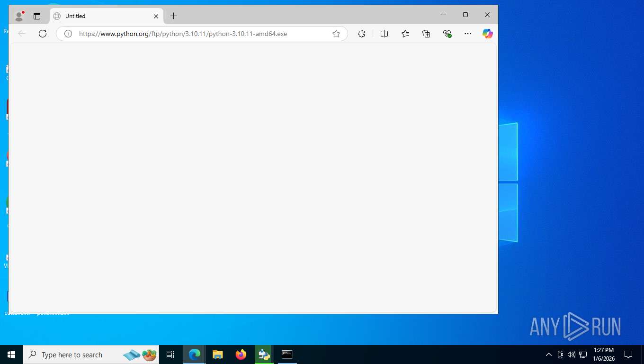644x364 pixels.
Task: Open the Python installer taskbar icon
Action: point(264,355)
